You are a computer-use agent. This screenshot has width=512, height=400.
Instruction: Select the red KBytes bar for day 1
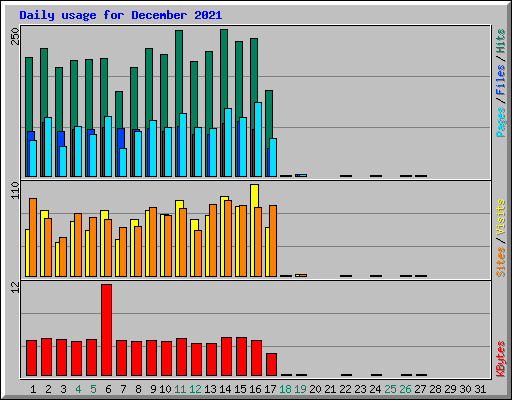[x=31, y=358]
